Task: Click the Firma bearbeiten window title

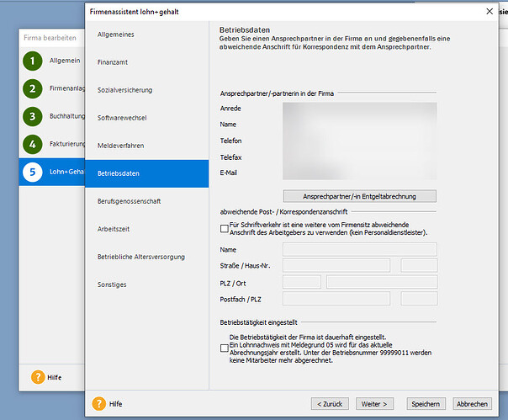Action: pyautogui.click(x=50, y=38)
